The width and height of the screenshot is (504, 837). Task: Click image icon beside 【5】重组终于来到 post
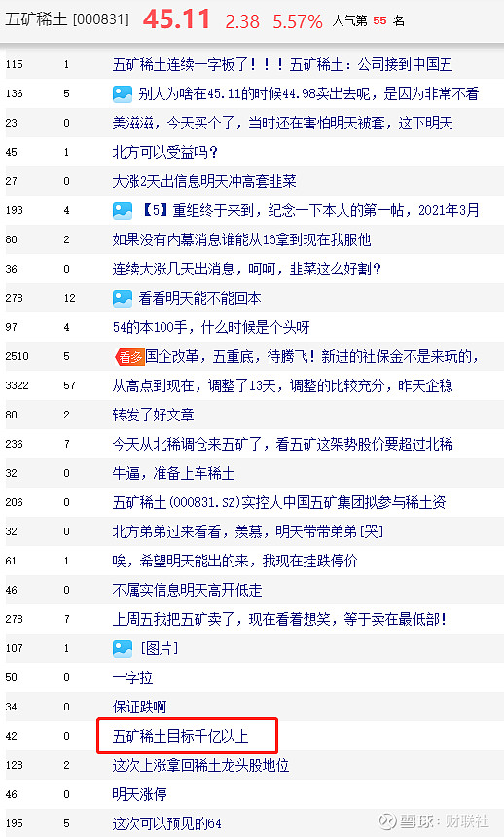(123, 211)
